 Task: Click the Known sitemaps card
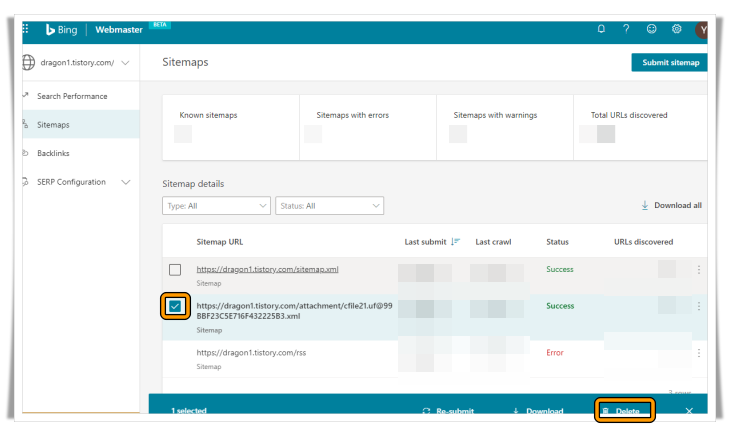pyautogui.click(x=231, y=128)
